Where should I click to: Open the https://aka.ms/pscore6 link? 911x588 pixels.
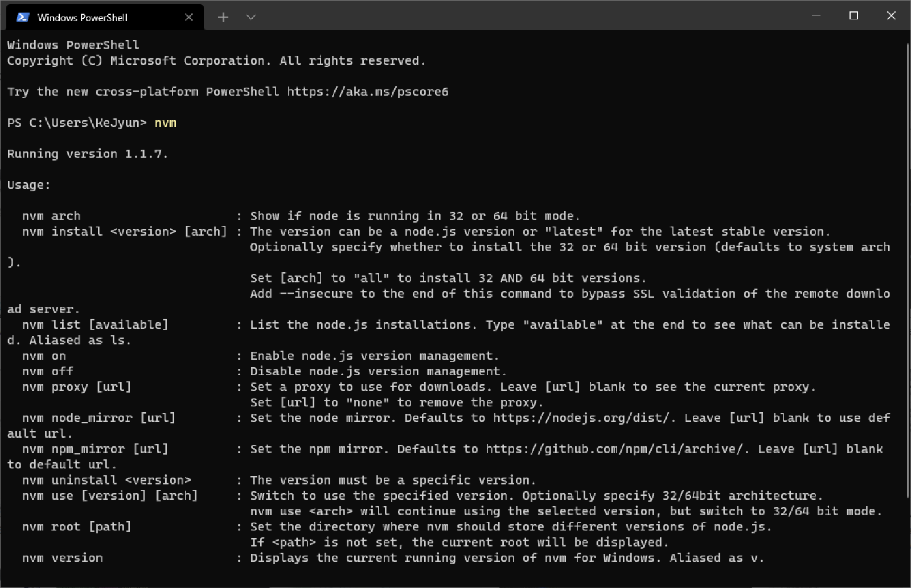click(x=367, y=91)
